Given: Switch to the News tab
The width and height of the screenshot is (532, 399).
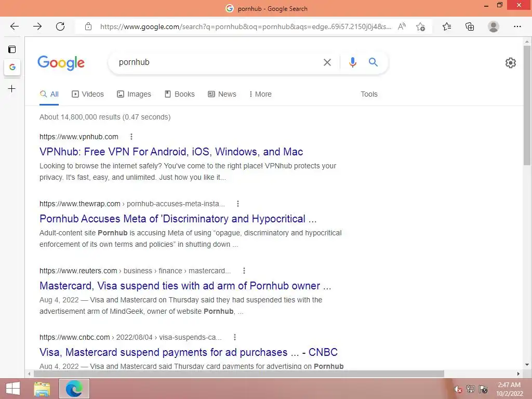Looking at the screenshot, I should [x=222, y=95].
